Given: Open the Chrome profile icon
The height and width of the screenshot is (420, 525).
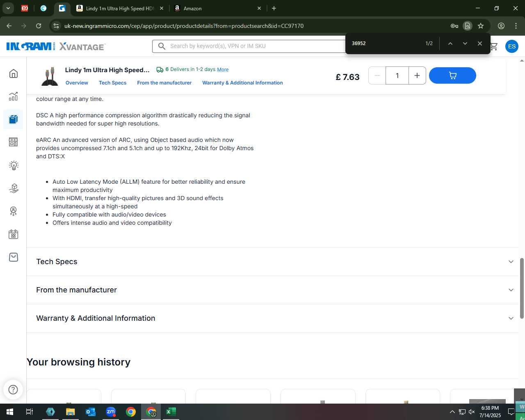Looking at the screenshot, I should click(501, 26).
